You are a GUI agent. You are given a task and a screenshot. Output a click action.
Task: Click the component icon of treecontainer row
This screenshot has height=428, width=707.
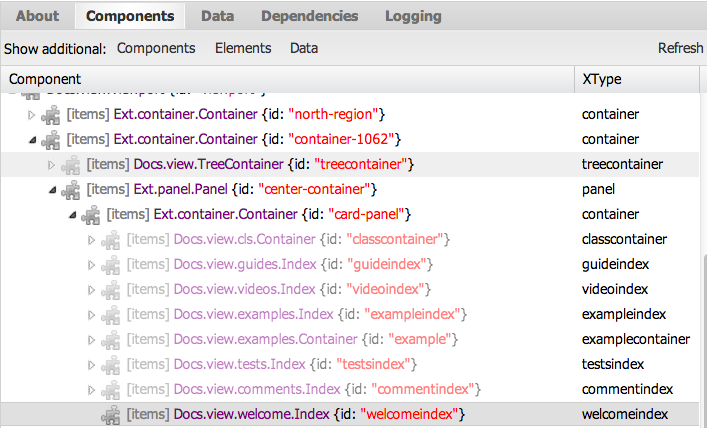pos(71,165)
